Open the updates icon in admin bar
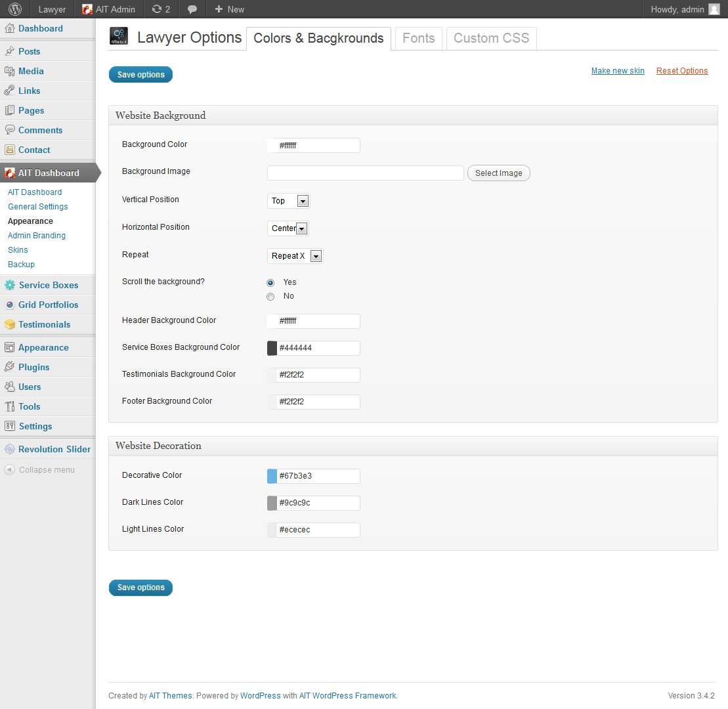The image size is (728, 709). [156, 9]
